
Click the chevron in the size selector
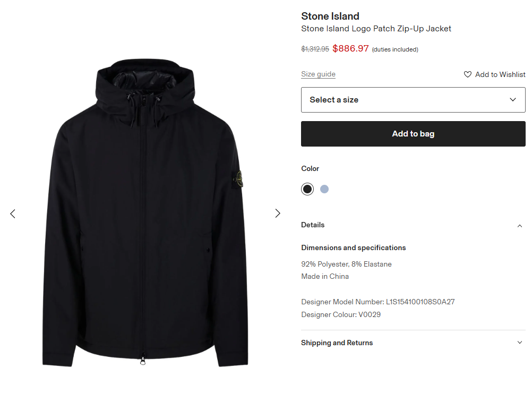point(513,100)
